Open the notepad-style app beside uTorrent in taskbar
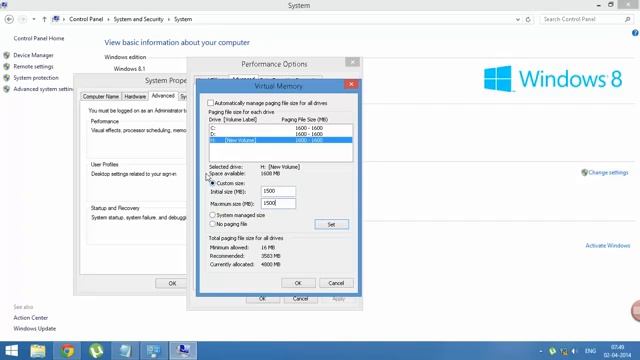640x360 pixels. 125,351
